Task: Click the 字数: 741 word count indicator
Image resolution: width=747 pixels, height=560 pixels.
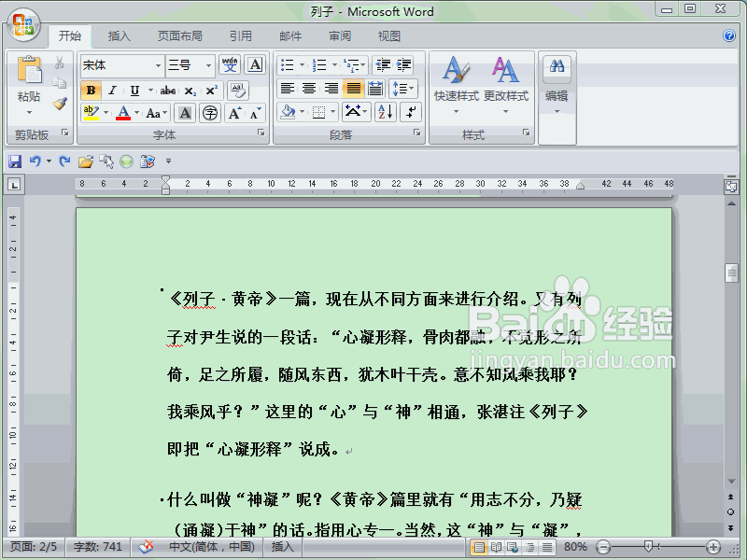Action: tap(96, 549)
